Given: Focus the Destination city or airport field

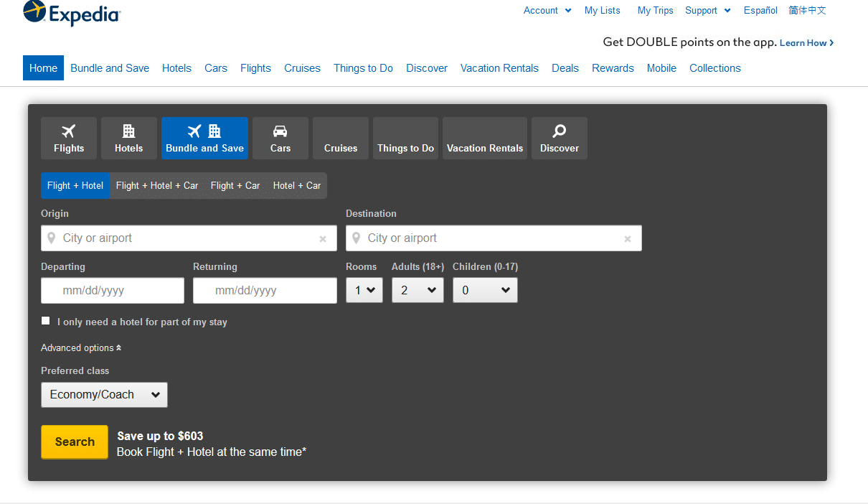Looking at the screenshot, I should pyautogui.click(x=494, y=238).
